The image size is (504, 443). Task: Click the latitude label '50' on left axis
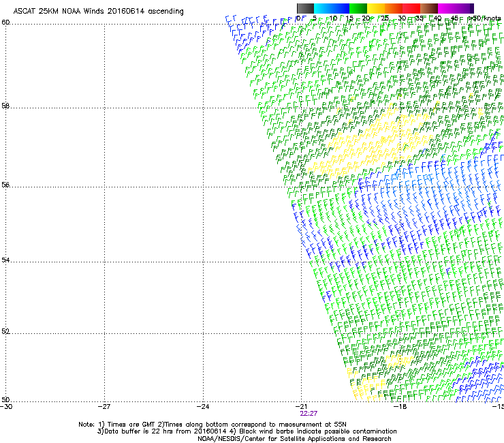(x=5, y=399)
